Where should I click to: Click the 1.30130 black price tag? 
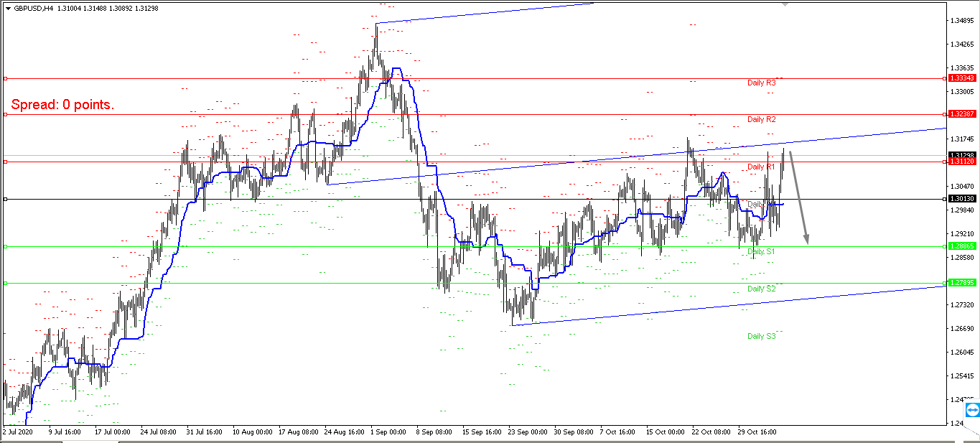(x=961, y=199)
